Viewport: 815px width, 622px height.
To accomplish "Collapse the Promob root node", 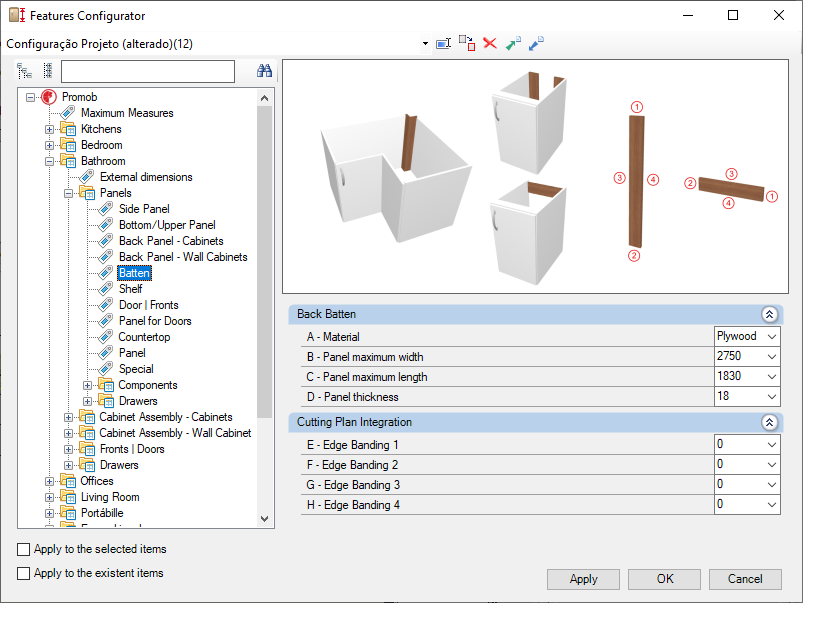I will click(31, 97).
